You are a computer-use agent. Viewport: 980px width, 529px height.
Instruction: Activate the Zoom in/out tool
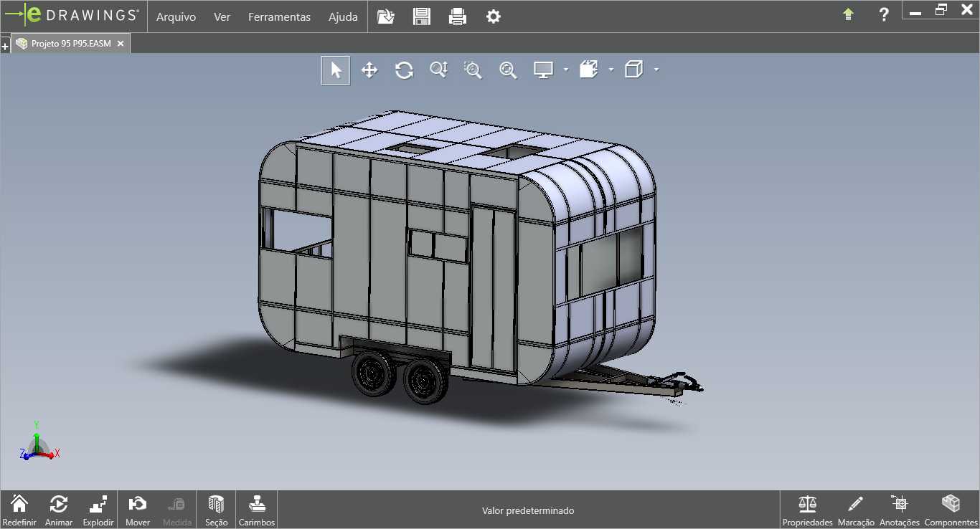click(x=438, y=70)
